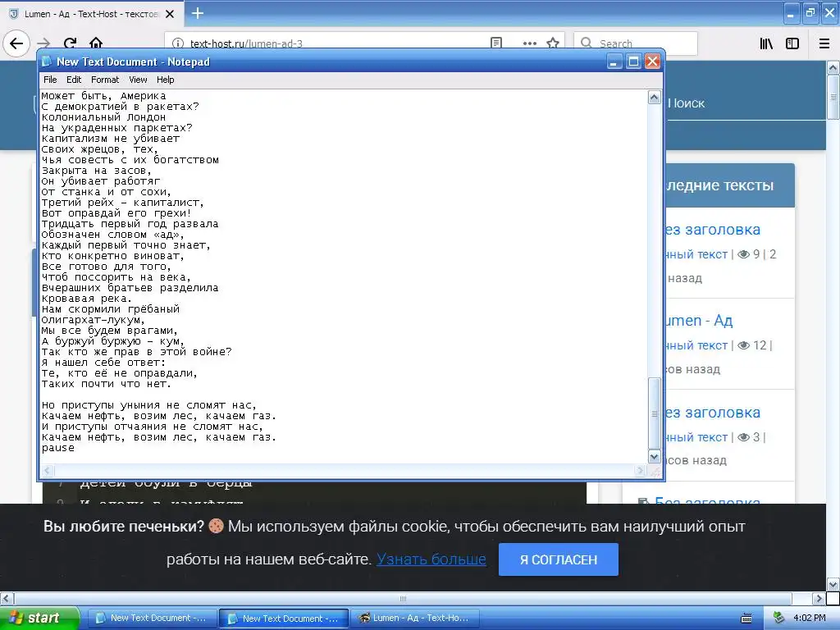Accept cookies with Я СОГЛАСЕН button
Screen dimensions: 840x630
558,559
